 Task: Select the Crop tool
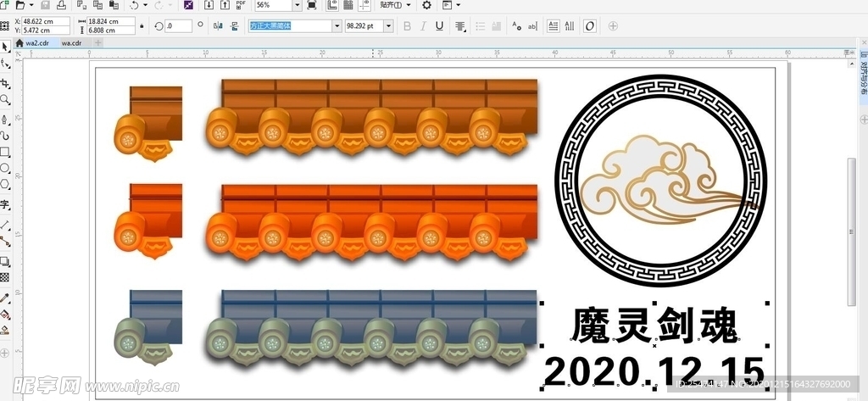point(5,83)
